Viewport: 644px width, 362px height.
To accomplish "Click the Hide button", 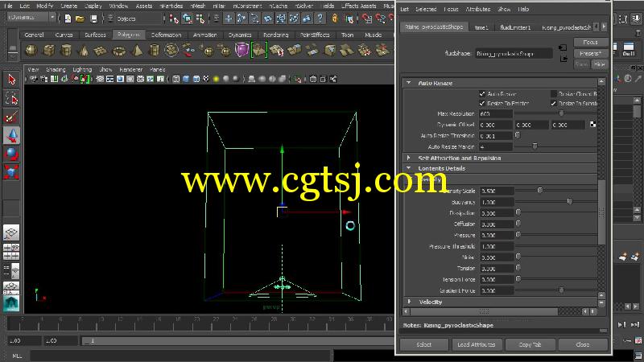I will [600, 64].
